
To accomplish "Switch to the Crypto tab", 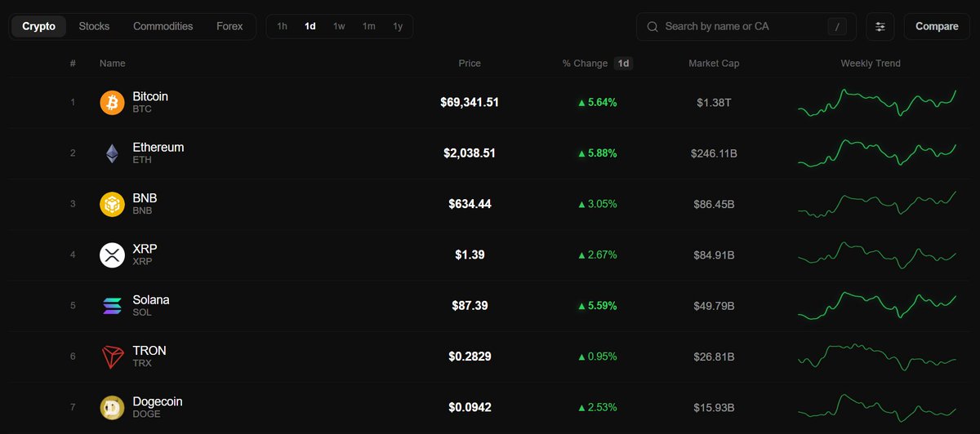I will [x=39, y=26].
